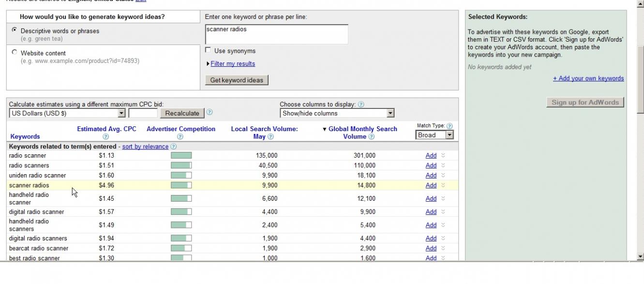The image size is (644, 284).
Task: Click help icon beside Local Search Volume May
Action: pyautogui.click(x=271, y=137)
